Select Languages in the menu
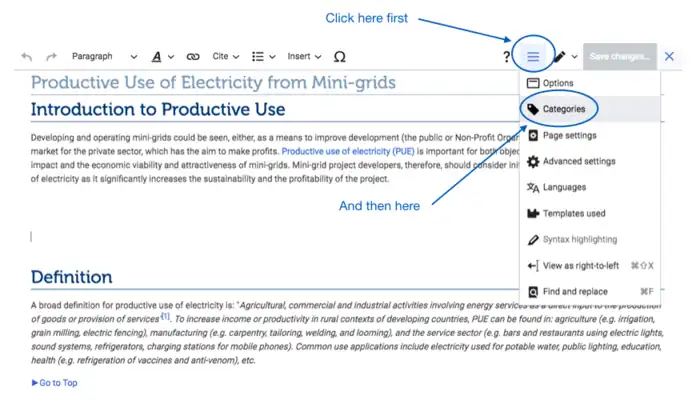Screen dimensions: 700x402 click(564, 187)
